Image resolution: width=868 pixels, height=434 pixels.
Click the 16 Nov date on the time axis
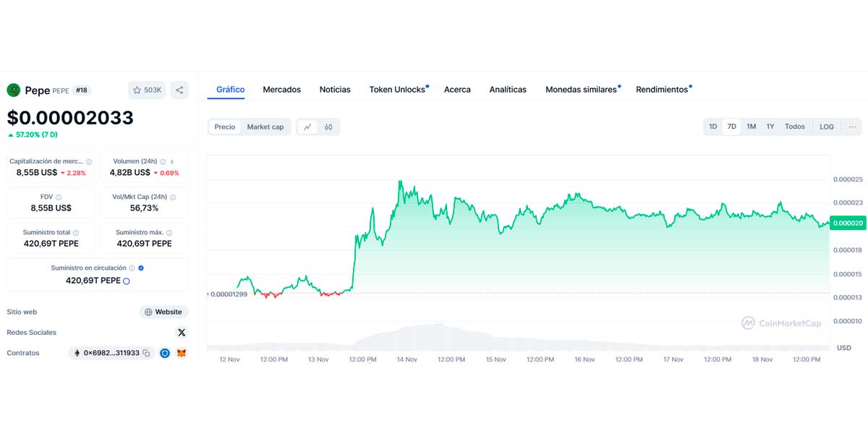tap(584, 359)
